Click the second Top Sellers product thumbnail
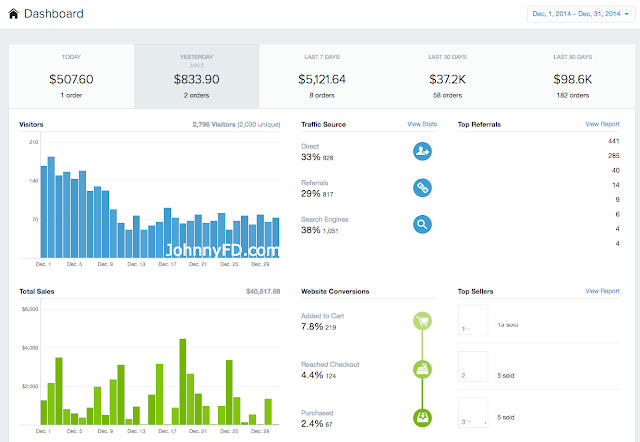This screenshot has width=640, height=442. tap(473, 366)
